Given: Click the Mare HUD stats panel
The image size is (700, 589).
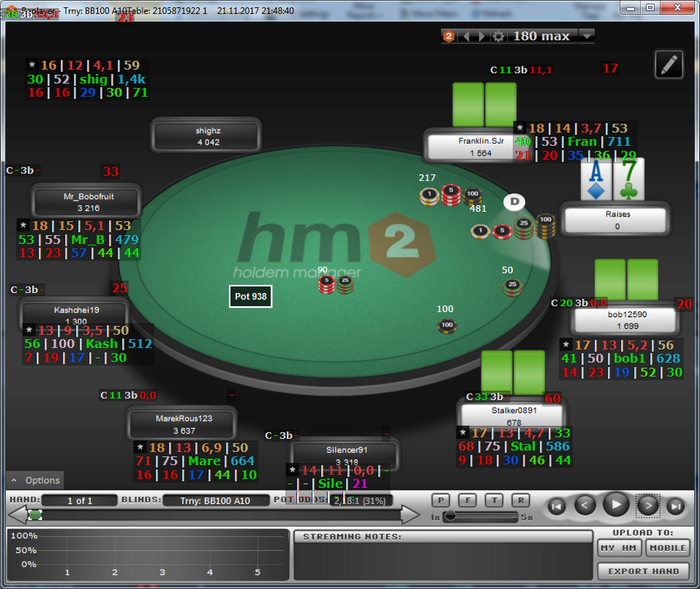Looking at the screenshot, I should 196,461.
